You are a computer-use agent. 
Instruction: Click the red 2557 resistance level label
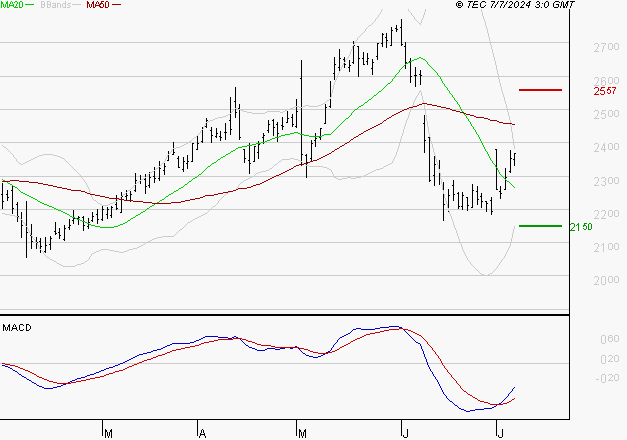click(605, 91)
